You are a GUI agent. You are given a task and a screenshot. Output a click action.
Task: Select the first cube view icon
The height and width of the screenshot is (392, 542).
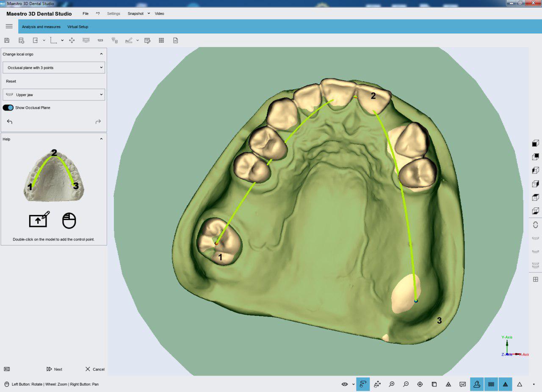click(535, 143)
